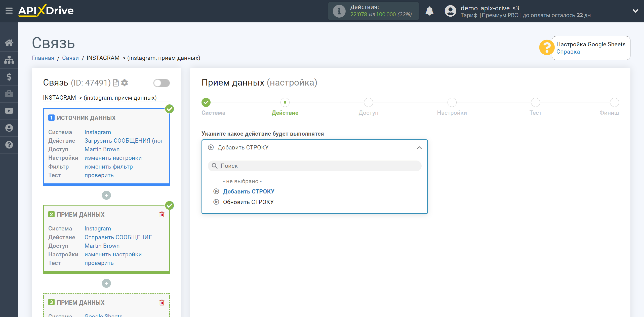Screen dimensions: 644x317
Task: Select Добавить СТРОКУ option in list
Action: (249, 192)
